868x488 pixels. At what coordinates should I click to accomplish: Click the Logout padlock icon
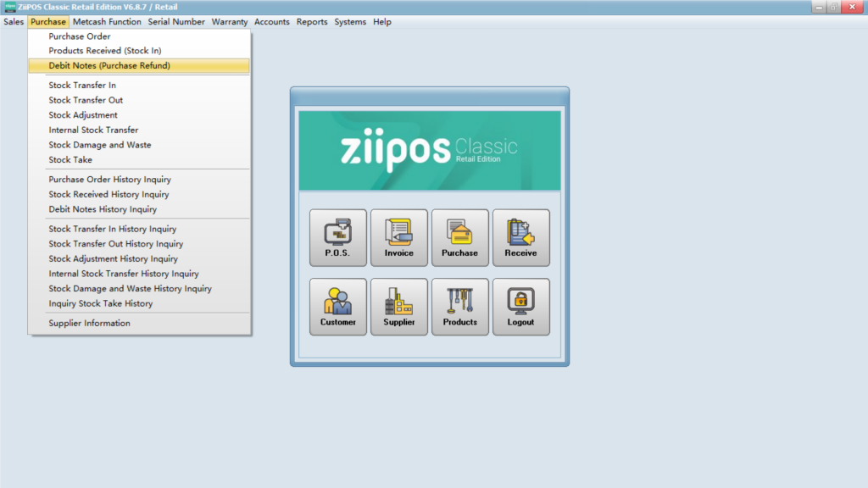tap(521, 307)
